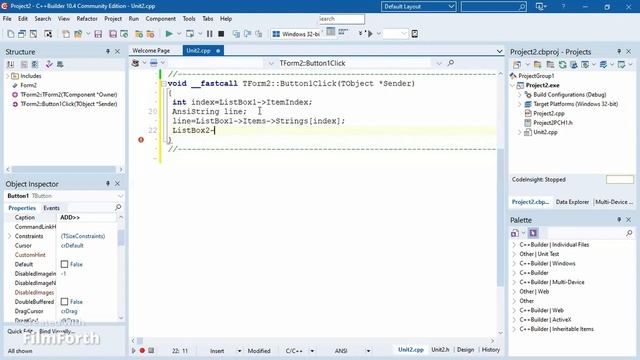Open the File menu
The image size is (640, 360).
pyautogui.click(x=7, y=19)
